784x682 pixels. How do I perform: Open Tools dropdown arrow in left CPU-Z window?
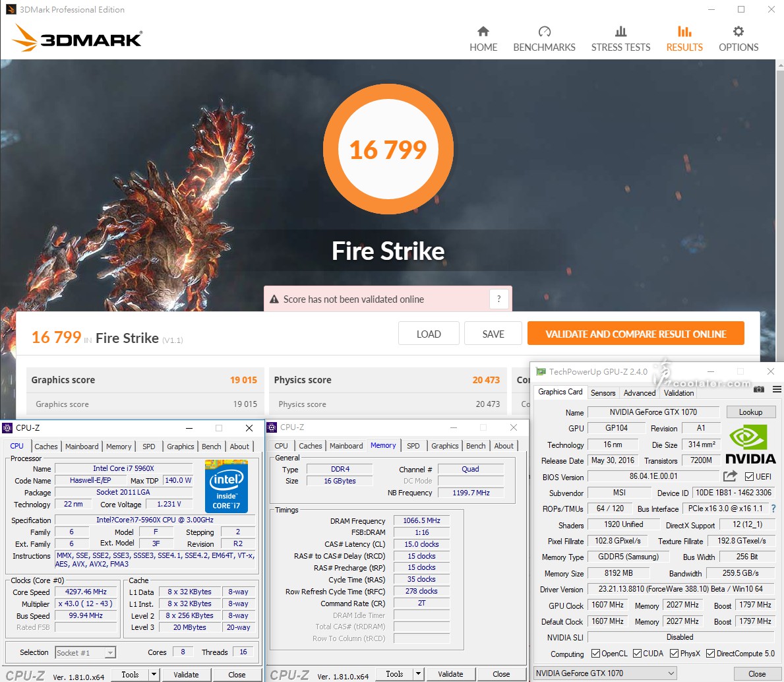[154, 675]
